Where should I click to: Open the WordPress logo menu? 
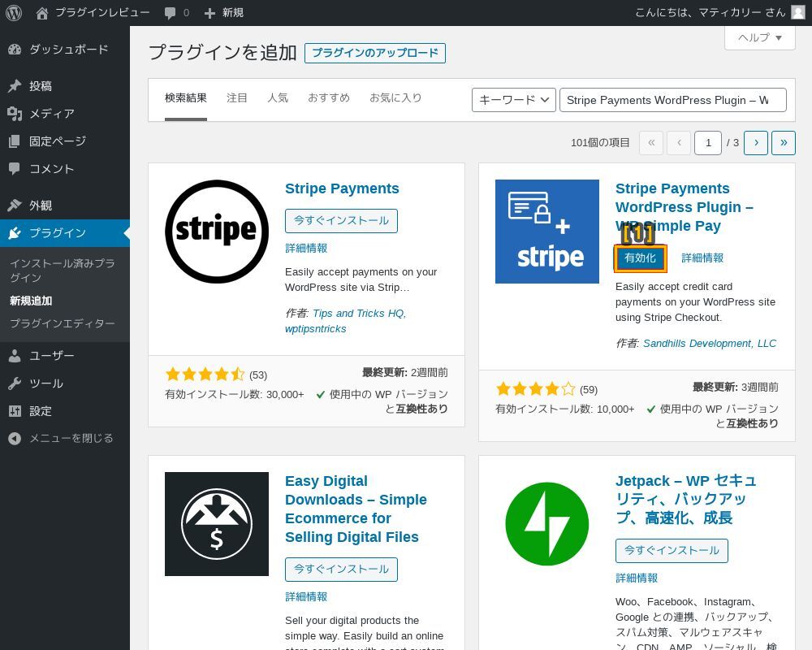point(14,12)
